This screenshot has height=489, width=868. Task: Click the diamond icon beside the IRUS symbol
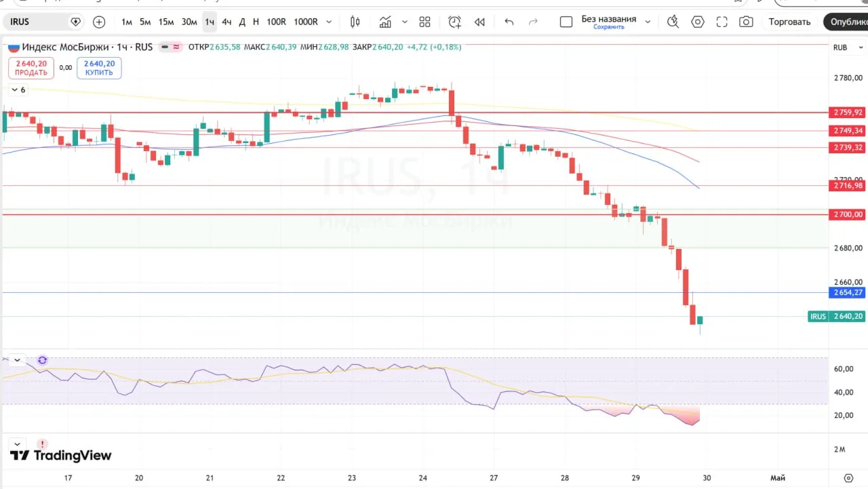point(76,22)
